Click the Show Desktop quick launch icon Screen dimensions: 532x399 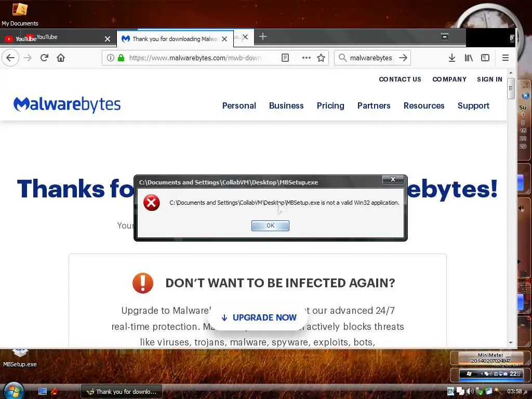point(43,392)
